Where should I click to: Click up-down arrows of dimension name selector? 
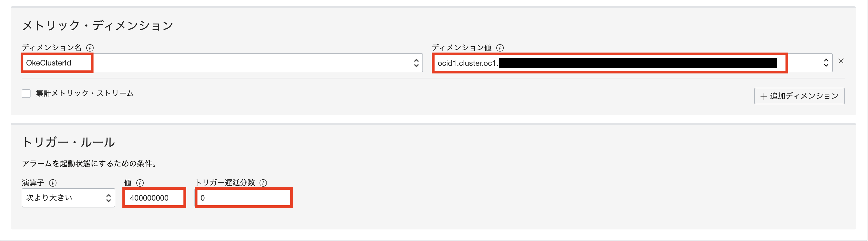416,63
